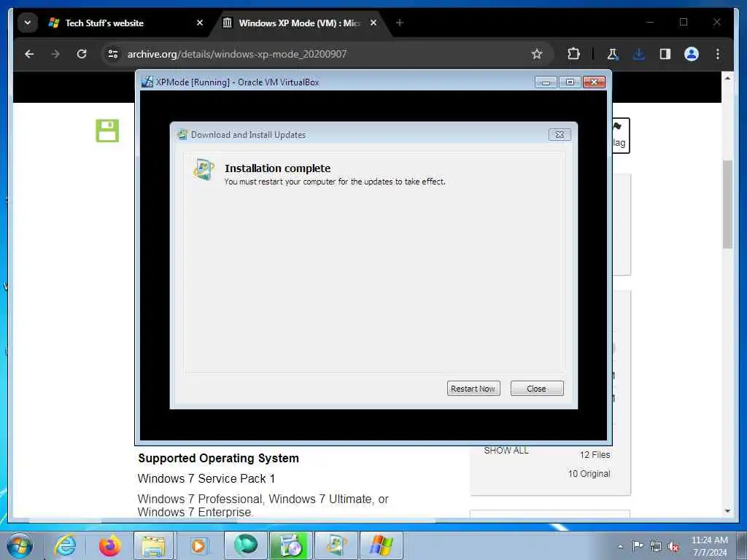Click Close in the updates dialog
This screenshot has height=560, width=747.
point(536,389)
